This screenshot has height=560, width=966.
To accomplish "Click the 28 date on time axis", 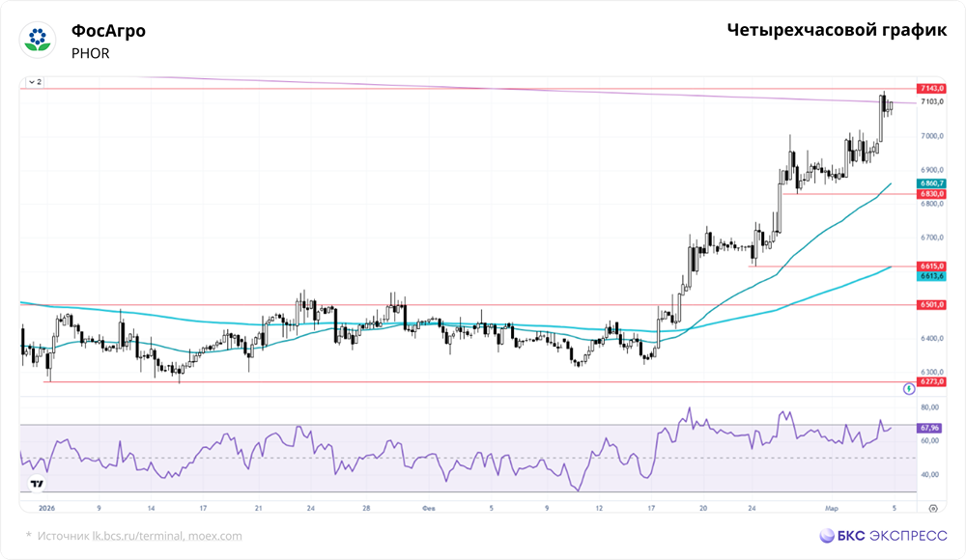I will point(366,508).
